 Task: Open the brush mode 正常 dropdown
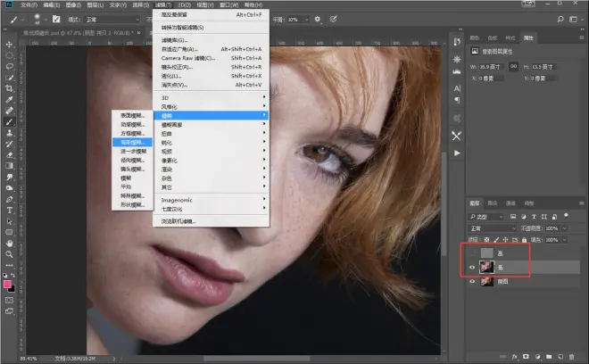(x=112, y=20)
